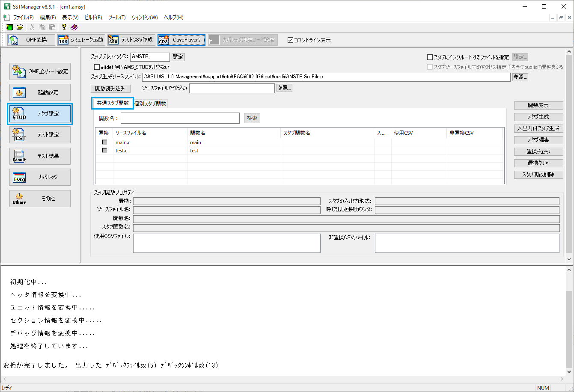Open the purple help book icon
The width and height of the screenshot is (574, 392).
click(74, 27)
